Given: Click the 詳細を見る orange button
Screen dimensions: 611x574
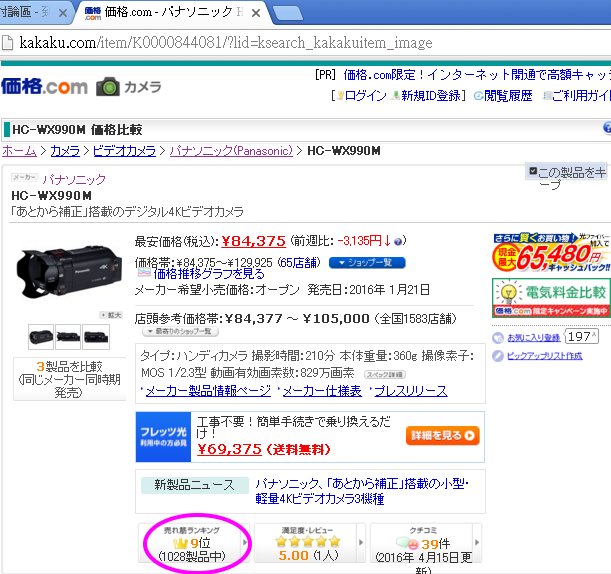Looking at the screenshot, I should pos(443,435).
